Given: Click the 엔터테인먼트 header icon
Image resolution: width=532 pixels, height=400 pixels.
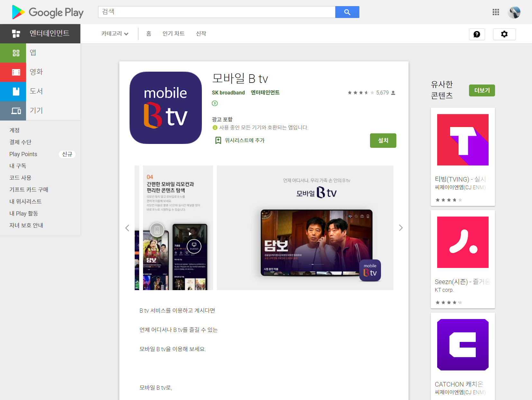Looking at the screenshot, I should point(16,33).
